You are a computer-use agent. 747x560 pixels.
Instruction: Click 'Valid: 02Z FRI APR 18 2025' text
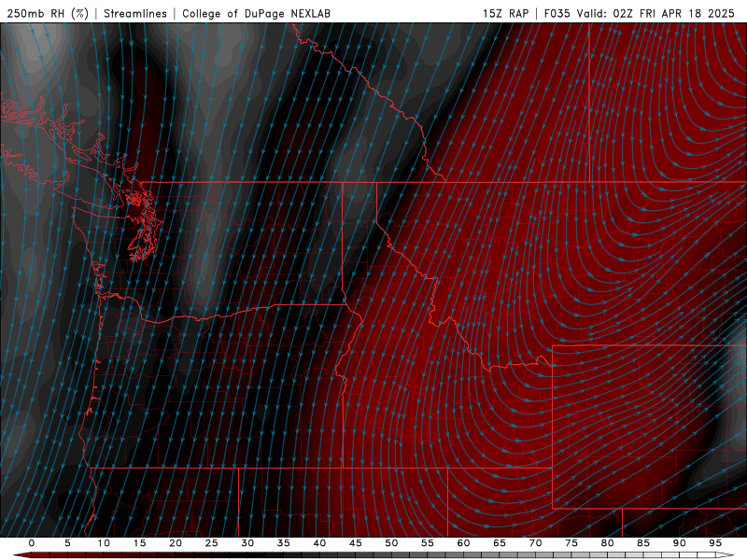(655, 13)
